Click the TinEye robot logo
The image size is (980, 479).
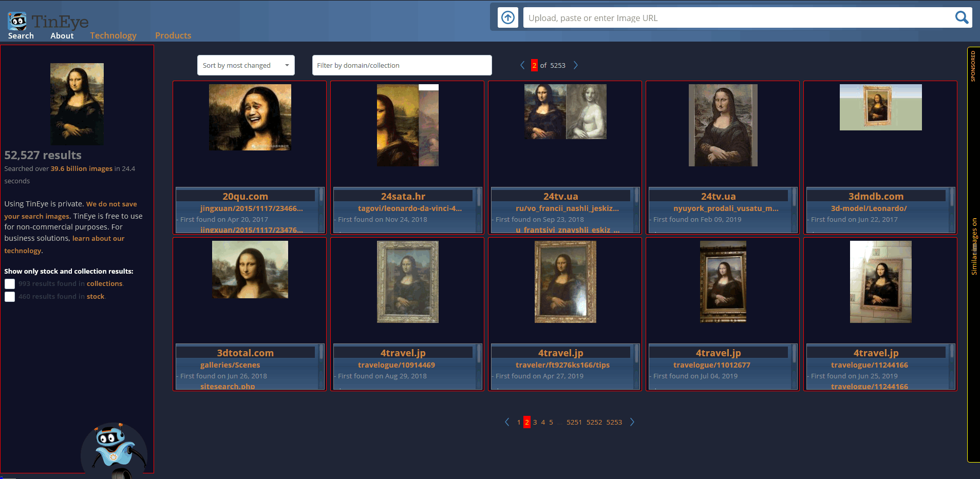pyautogui.click(x=17, y=21)
